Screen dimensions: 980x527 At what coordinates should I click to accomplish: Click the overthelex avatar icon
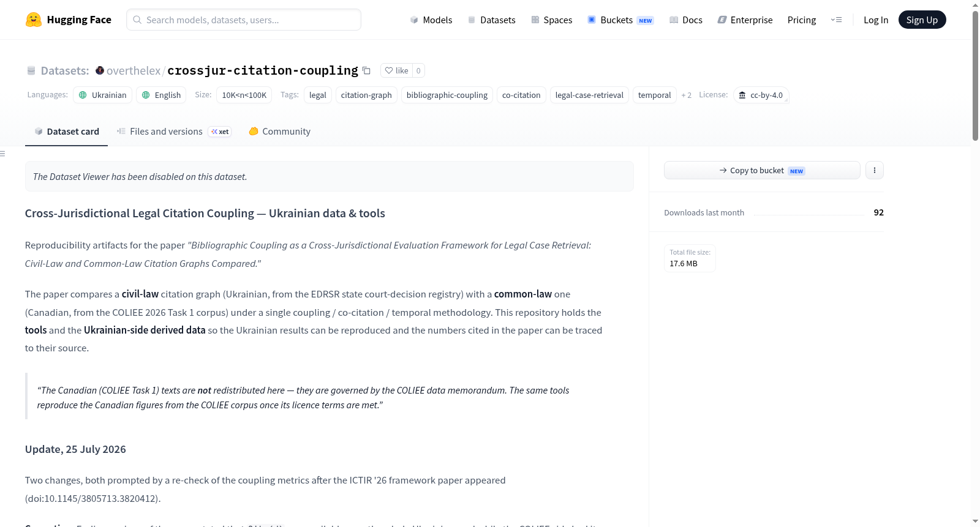(x=100, y=70)
